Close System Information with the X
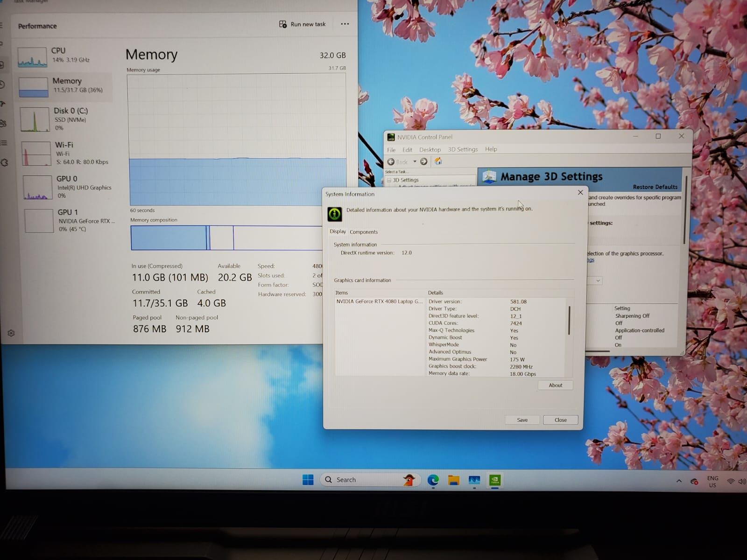 pyautogui.click(x=580, y=192)
